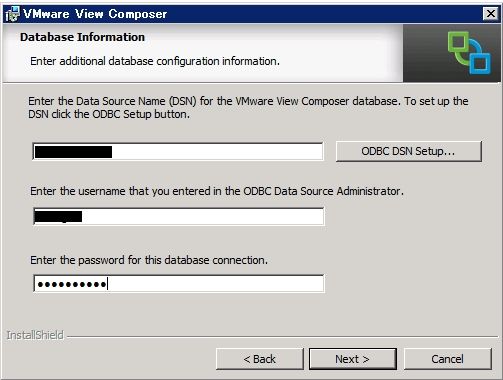Go back to the previous installer page

pyautogui.click(x=260, y=359)
